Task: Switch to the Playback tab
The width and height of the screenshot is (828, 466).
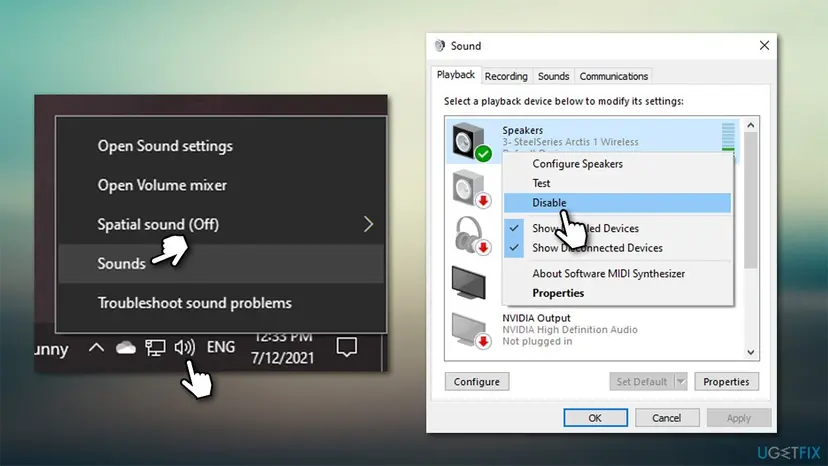Action: [456, 75]
